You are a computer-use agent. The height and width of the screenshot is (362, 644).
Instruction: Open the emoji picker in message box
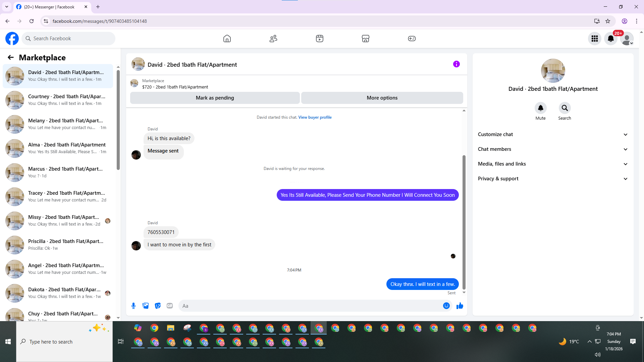pyautogui.click(x=446, y=306)
